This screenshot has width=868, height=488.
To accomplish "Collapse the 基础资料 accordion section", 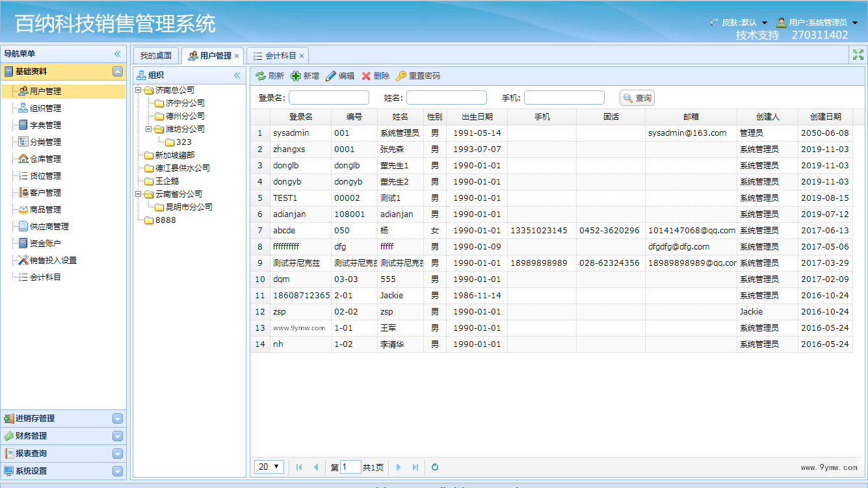I will (118, 71).
